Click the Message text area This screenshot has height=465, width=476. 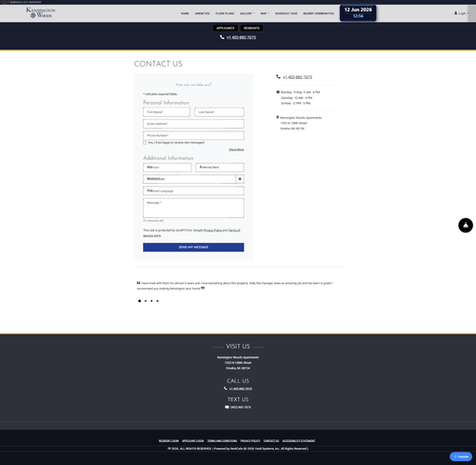[x=193, y=208]
